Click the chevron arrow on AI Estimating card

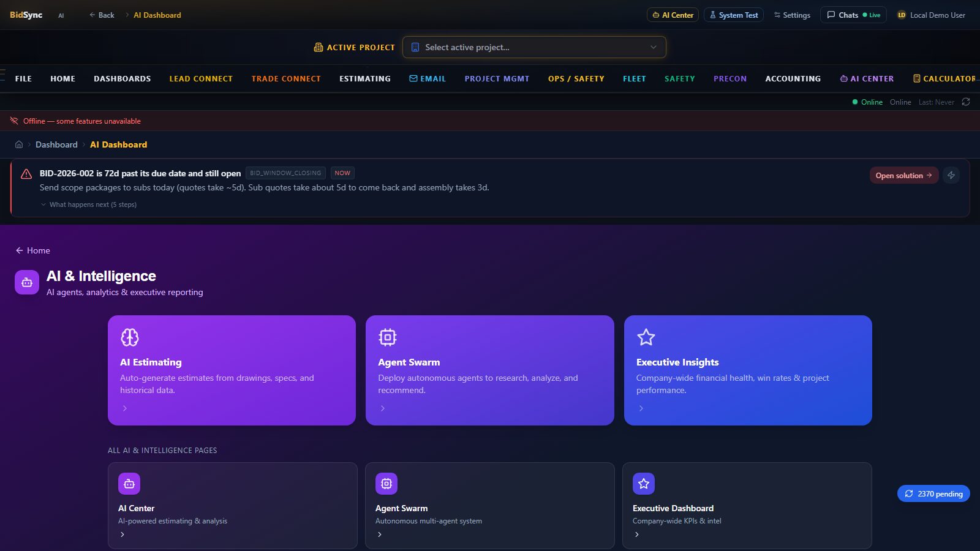click(x=125, y=408)
